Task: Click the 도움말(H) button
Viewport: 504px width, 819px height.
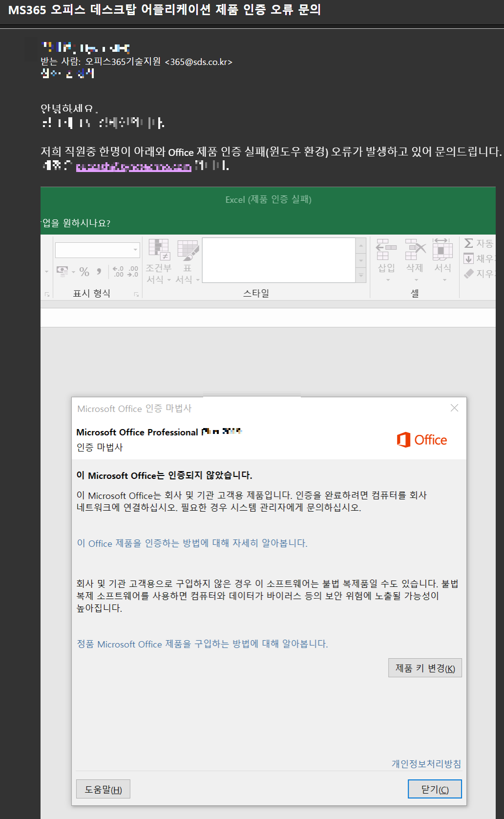Action: (x=103, y=789)
